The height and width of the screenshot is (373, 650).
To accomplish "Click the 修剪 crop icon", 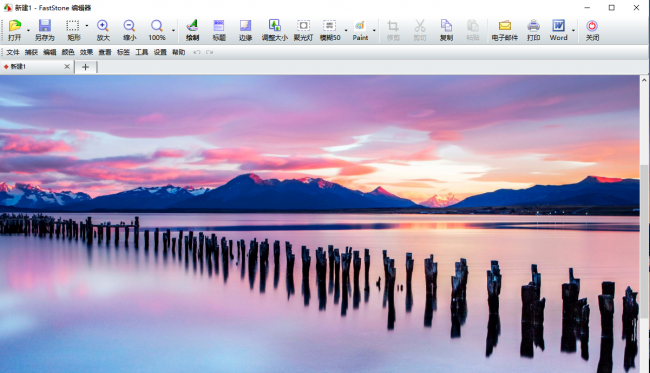I will tap(393, 30).
